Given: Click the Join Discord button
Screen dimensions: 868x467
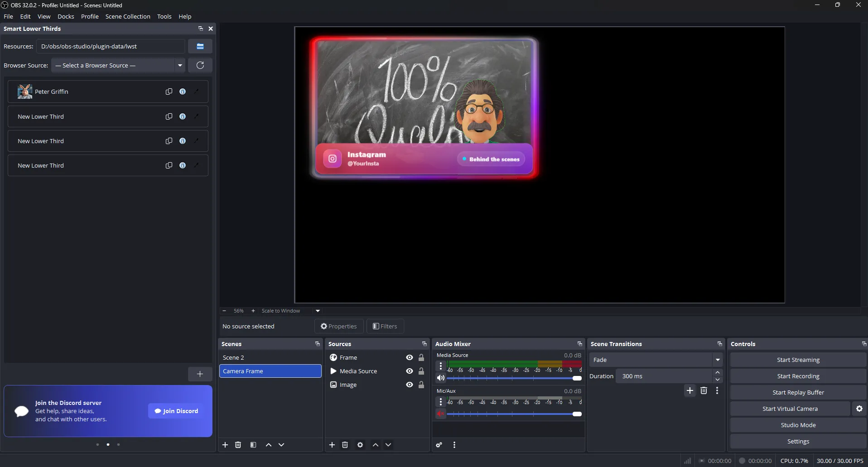Looking at the screenshot, I should pos(176,411).
